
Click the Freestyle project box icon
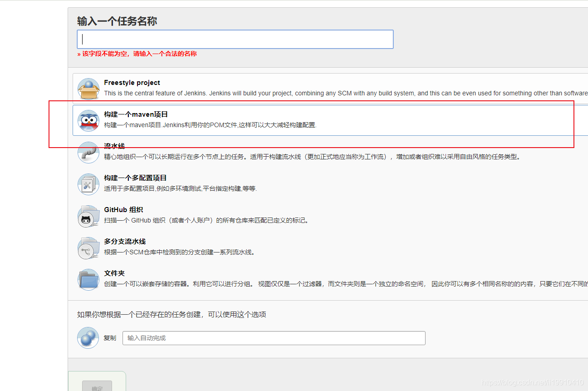pos(88,89)
